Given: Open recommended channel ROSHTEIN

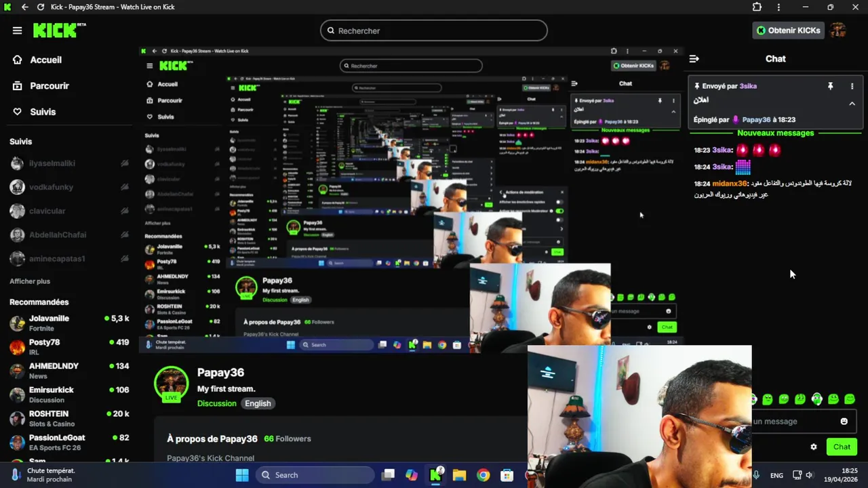Looking at the screenshot, I should 68,418.
